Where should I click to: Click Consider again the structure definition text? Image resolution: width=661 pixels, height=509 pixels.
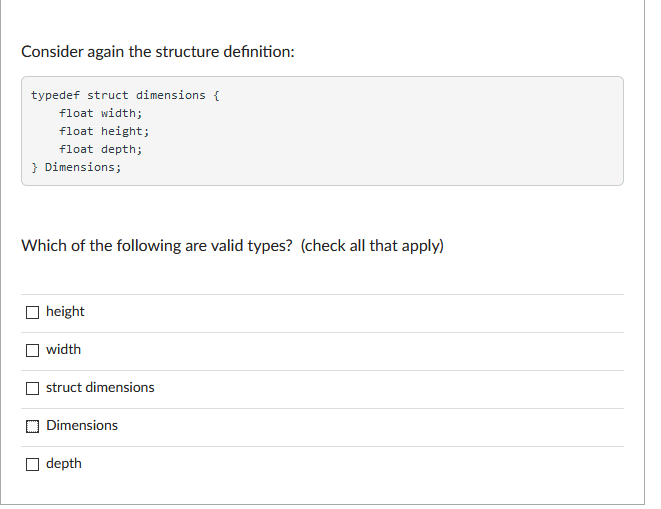(x=158, y=52)
